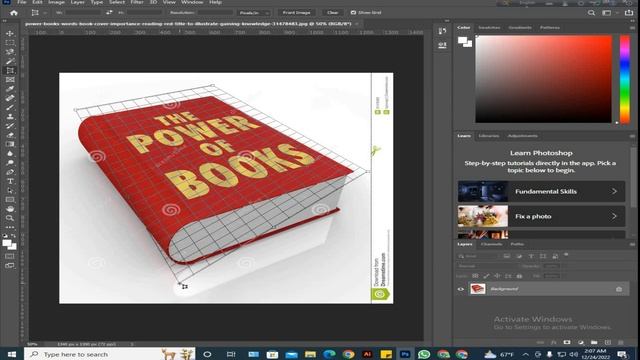Expand Fix a photo tutorials arrow
Viewport: 640px width, 360px height.
pos(614,216)
